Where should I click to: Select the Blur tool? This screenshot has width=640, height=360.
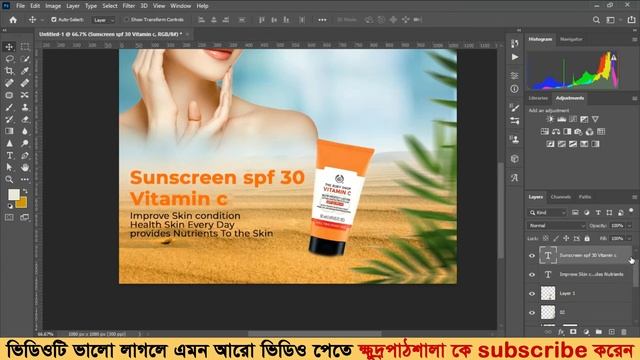tap(25, 131)
